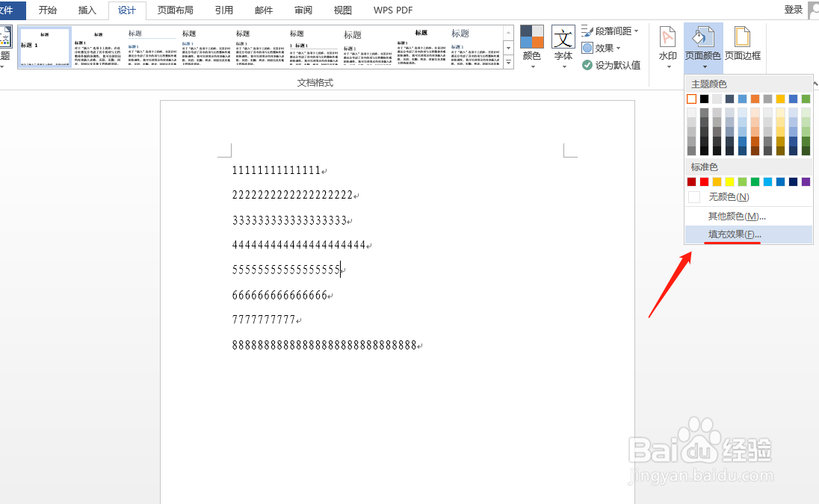The width and height of the screenshot is (819, 504).
Task: Place cursor in the line of 2s
Action: 292,195
